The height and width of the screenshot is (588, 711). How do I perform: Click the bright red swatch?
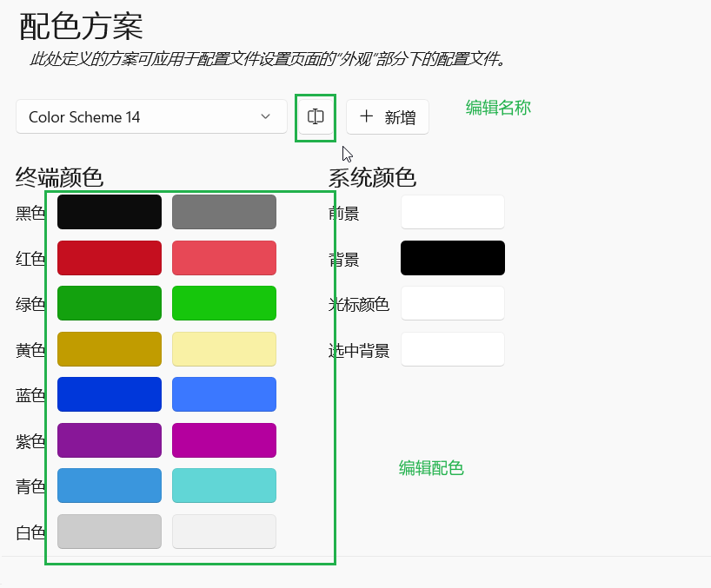(x=223, y=257)
